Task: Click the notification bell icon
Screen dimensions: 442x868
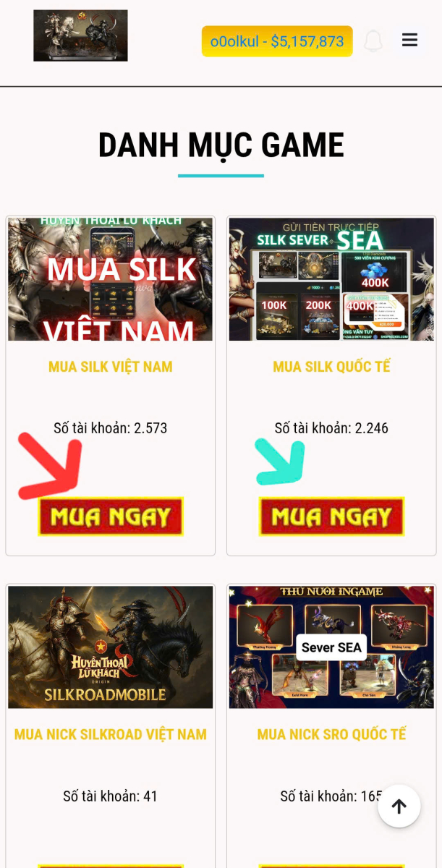Action: pos(373,41)
